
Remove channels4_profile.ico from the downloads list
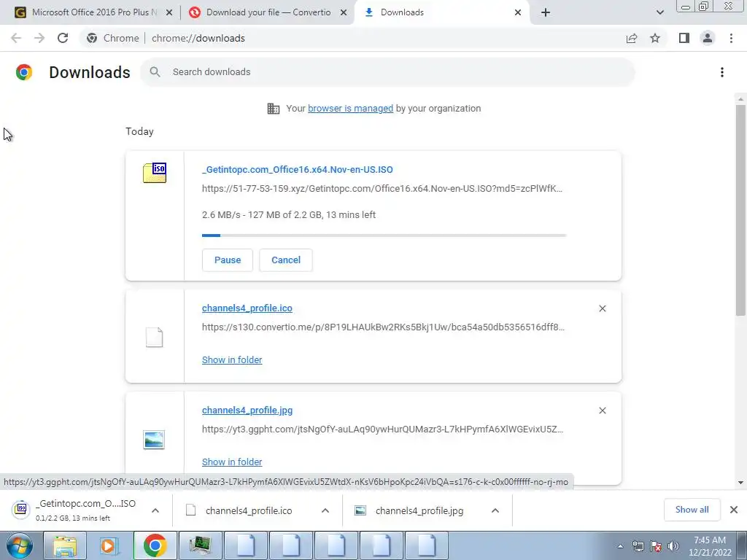[x=603, y=308]
